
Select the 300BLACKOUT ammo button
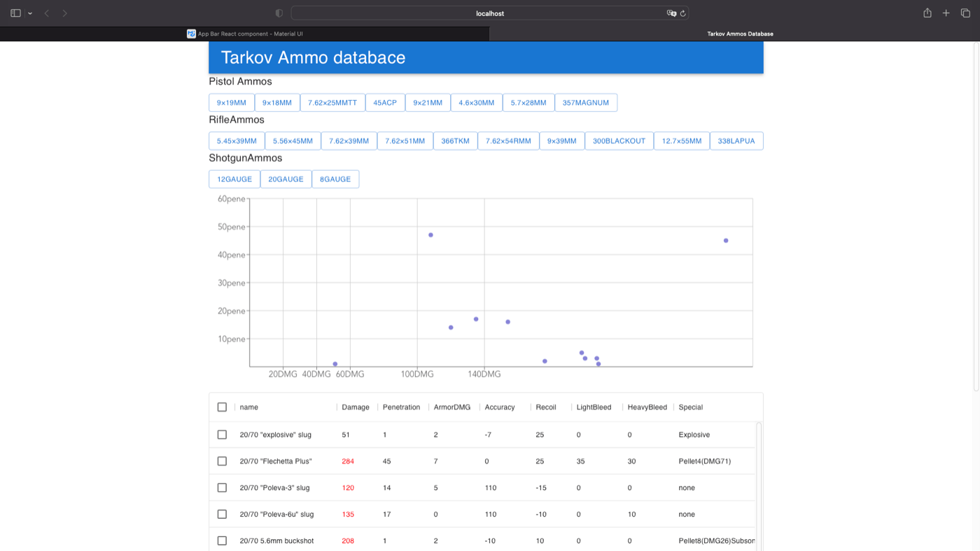(x=619, y=141)
